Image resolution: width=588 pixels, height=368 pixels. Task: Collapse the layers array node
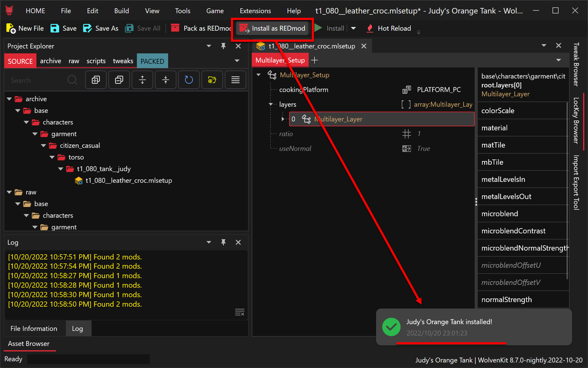(x=271, y=104)
